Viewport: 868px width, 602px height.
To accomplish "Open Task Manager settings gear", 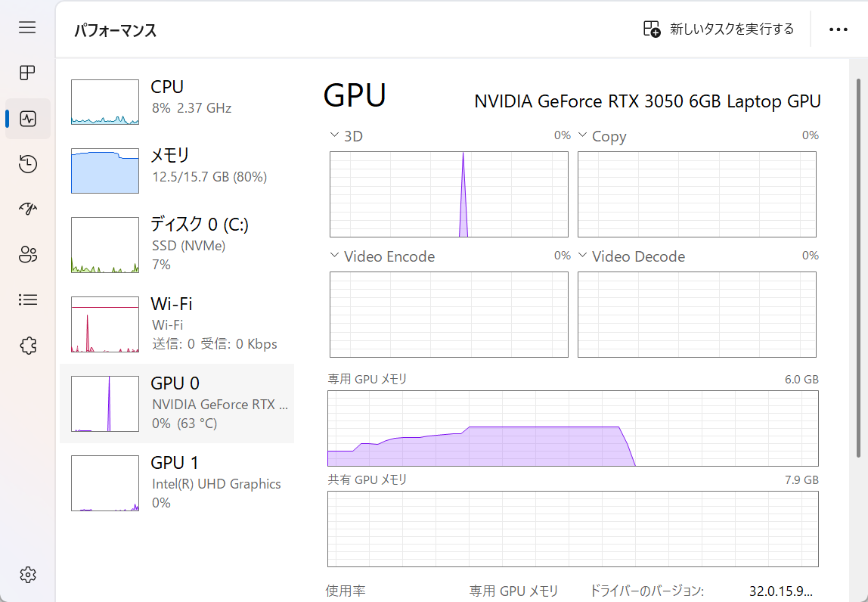I will (x=28, y=575).
